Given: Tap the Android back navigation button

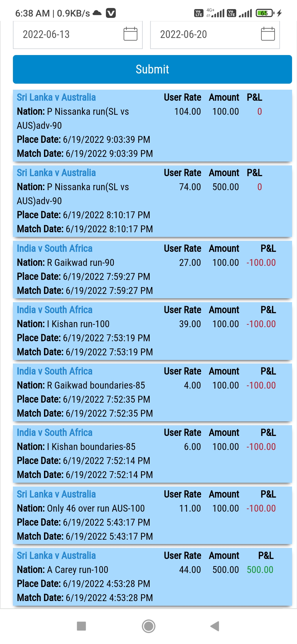Looking at the screenshot, I should pos(215,626).
